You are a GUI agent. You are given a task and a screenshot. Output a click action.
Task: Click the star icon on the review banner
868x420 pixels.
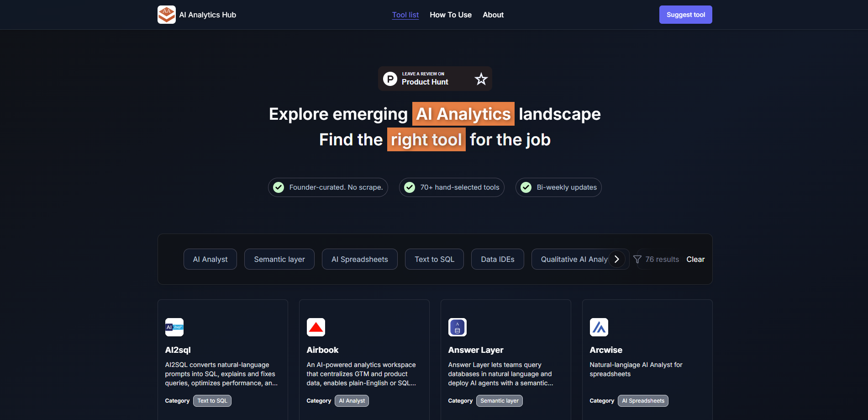(x=480, y=79)
